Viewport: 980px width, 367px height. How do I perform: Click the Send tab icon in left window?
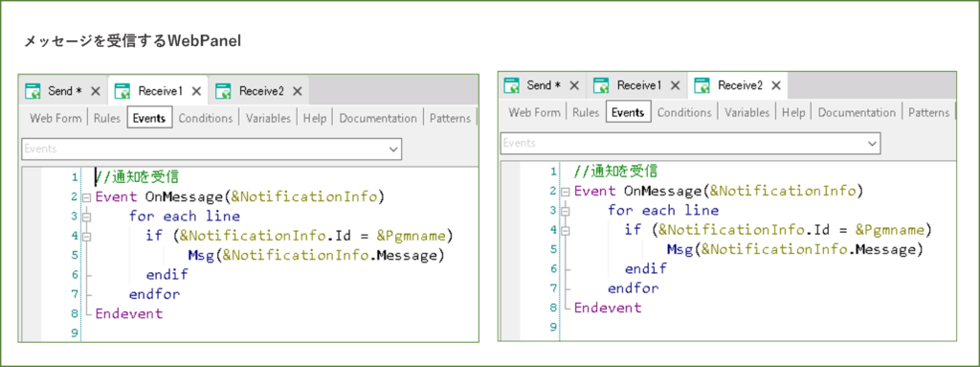point(33,91)
